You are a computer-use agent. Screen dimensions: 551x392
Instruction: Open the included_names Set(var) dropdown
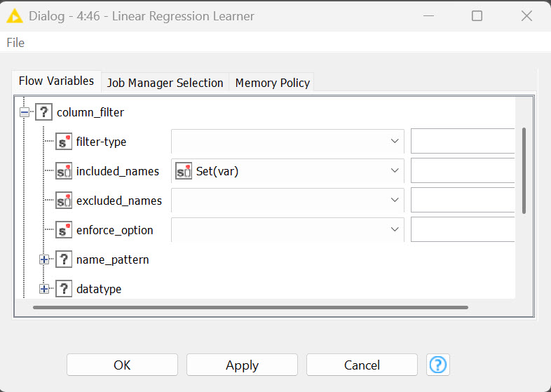287,171
